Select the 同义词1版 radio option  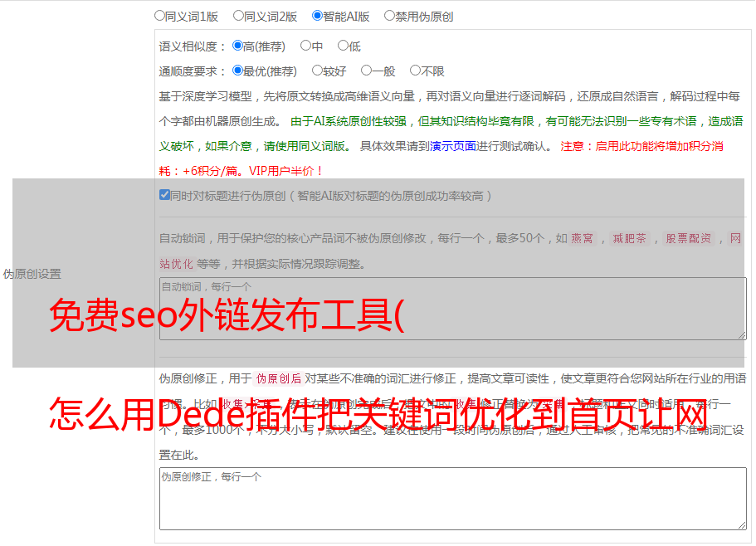159,16
